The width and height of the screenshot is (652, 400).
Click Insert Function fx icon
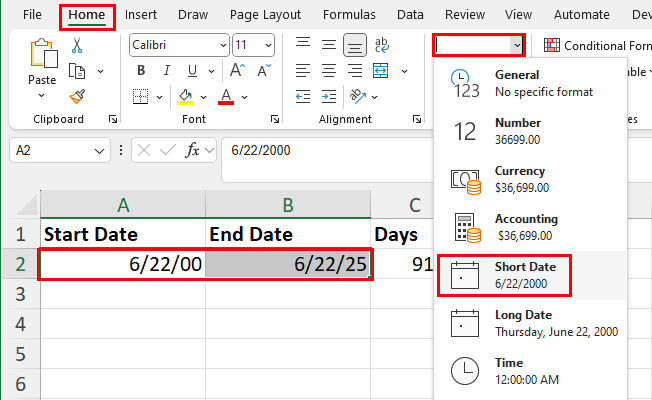193,150
